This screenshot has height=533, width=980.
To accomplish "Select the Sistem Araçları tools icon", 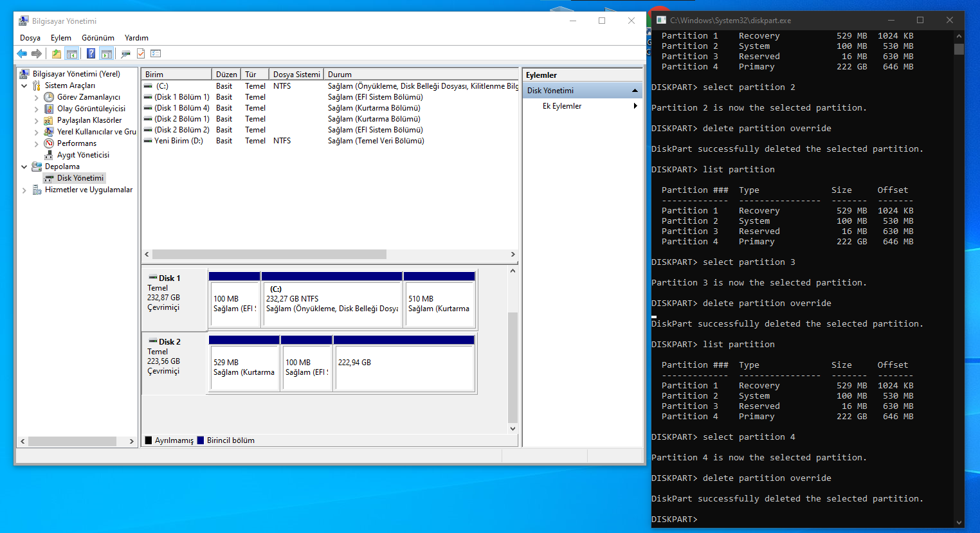I will [37, 86].
